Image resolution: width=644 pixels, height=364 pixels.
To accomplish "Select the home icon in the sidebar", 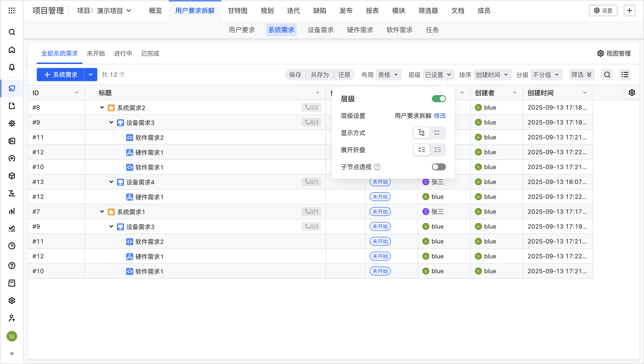I will point(11,49).
